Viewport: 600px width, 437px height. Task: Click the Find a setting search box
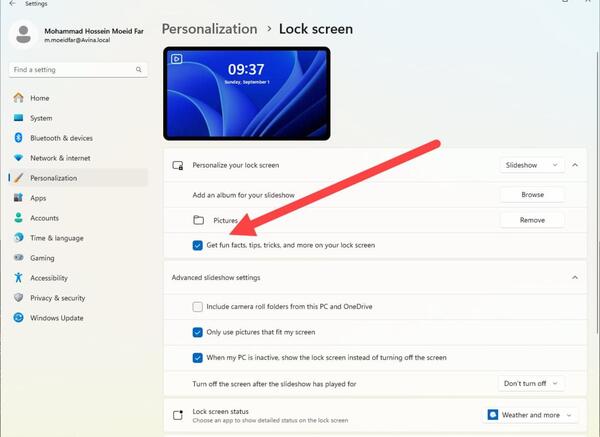pyautogui.click(x=78, y=70)
